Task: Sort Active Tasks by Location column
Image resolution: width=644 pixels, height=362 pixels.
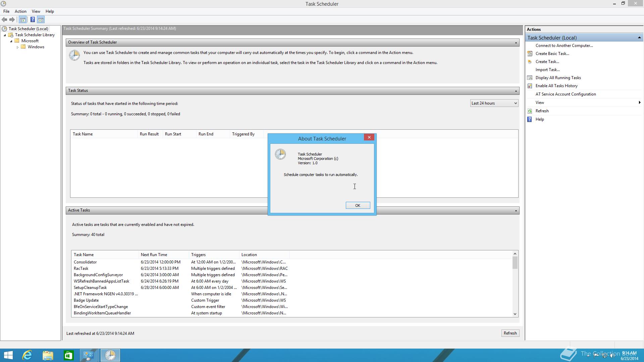Action: (x=264, y=255)
